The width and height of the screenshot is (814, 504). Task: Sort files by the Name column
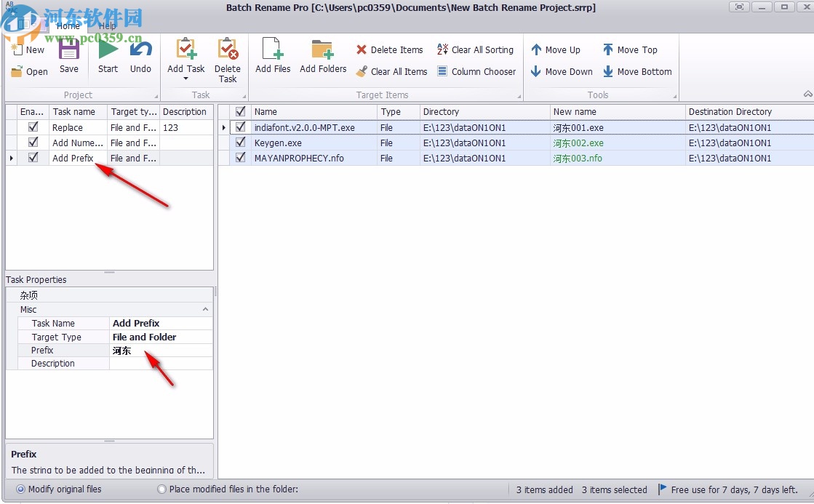tap(314, 111)
